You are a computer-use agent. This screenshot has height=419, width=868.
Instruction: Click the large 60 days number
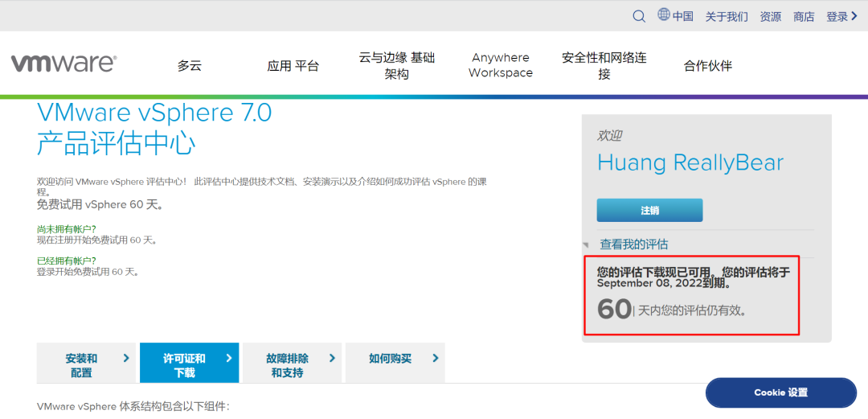(615, 310)
